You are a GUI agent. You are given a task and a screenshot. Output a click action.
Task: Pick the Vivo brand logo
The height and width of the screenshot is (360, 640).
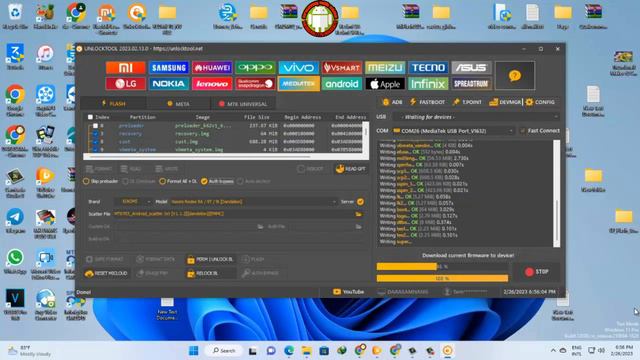(298, 67)
